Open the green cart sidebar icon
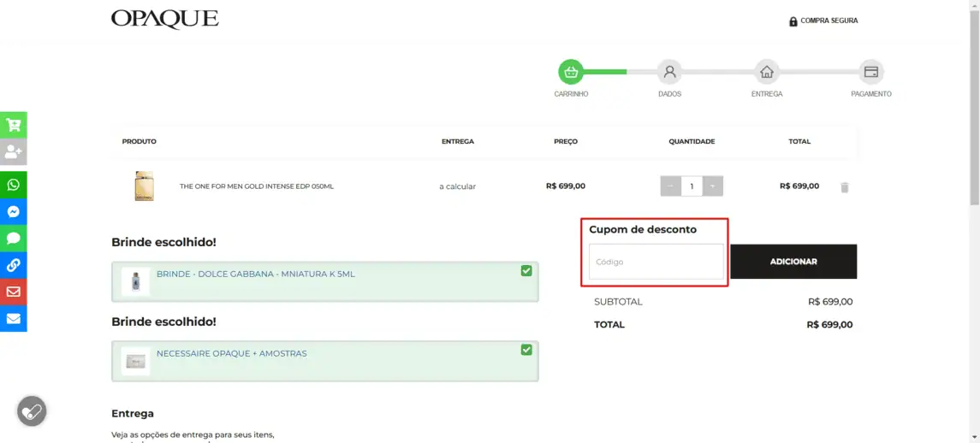Viewport: 980px width, 443px height. [13, 125]
